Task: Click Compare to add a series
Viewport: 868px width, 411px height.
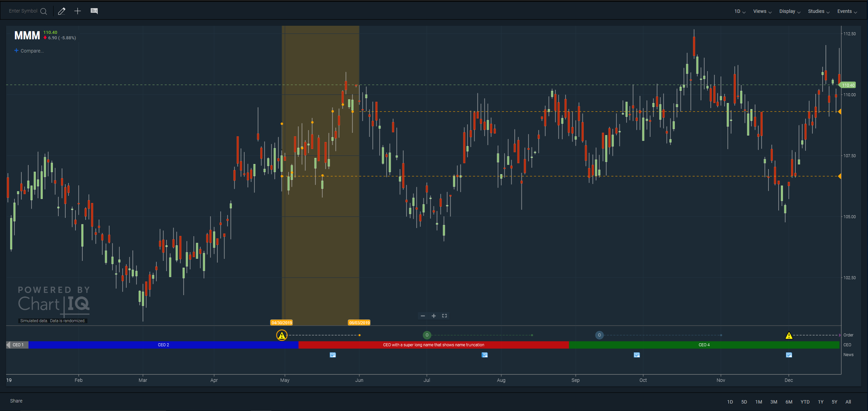Action: click(x=32, y=51)
